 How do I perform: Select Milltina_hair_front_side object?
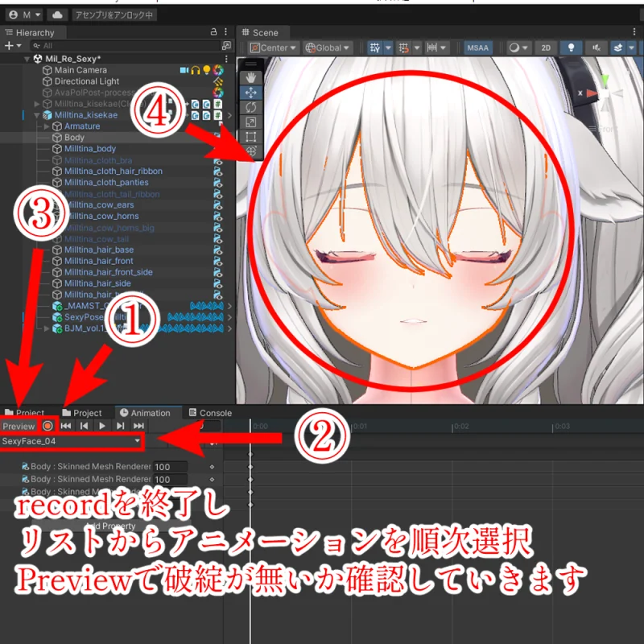click(x=109, y=272)
